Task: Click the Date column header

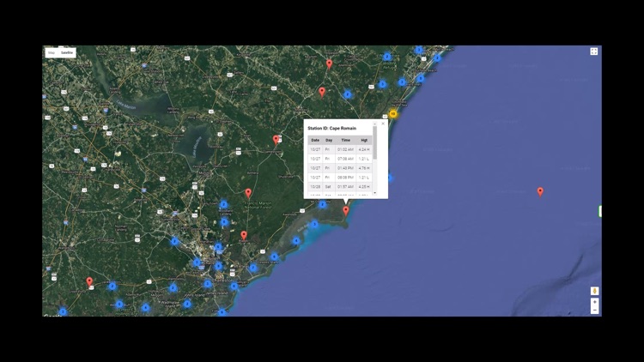Action: pos(315,140)
